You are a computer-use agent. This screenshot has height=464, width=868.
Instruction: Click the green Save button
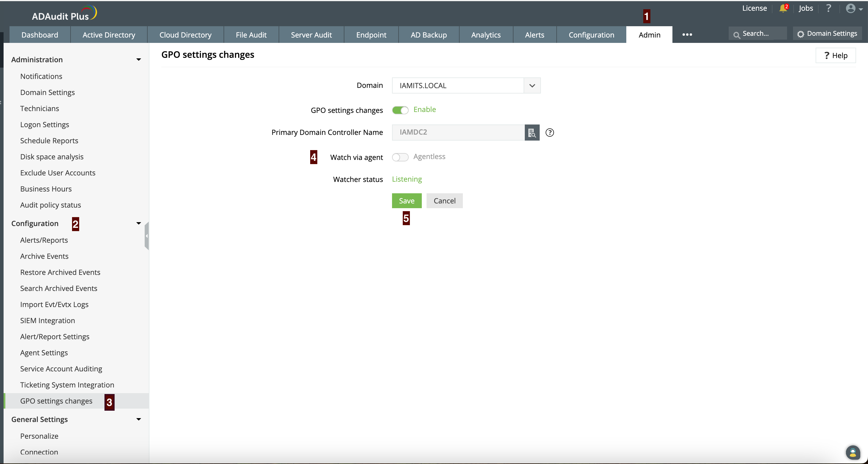(406, 201)
